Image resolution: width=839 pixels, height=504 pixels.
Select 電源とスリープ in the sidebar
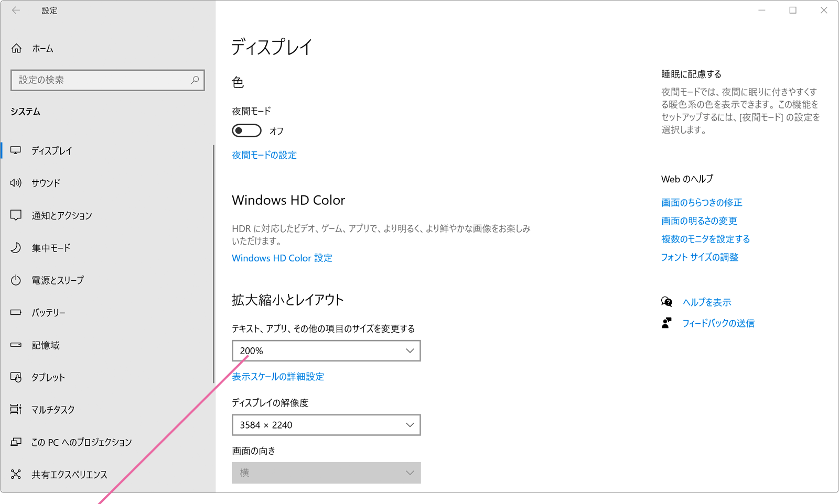107,280
